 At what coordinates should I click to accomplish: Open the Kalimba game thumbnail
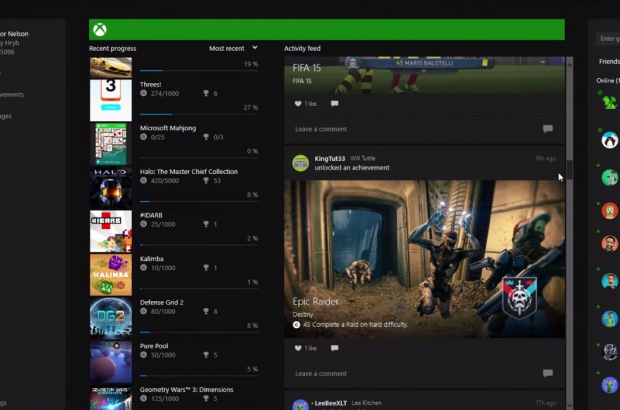click(111, 275)
